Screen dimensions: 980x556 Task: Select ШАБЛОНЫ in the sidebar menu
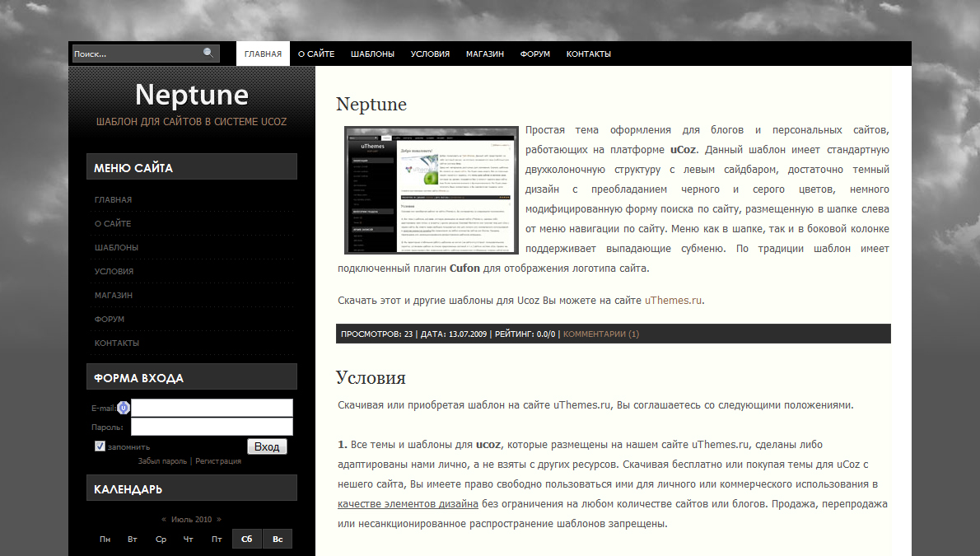point(116,247)
